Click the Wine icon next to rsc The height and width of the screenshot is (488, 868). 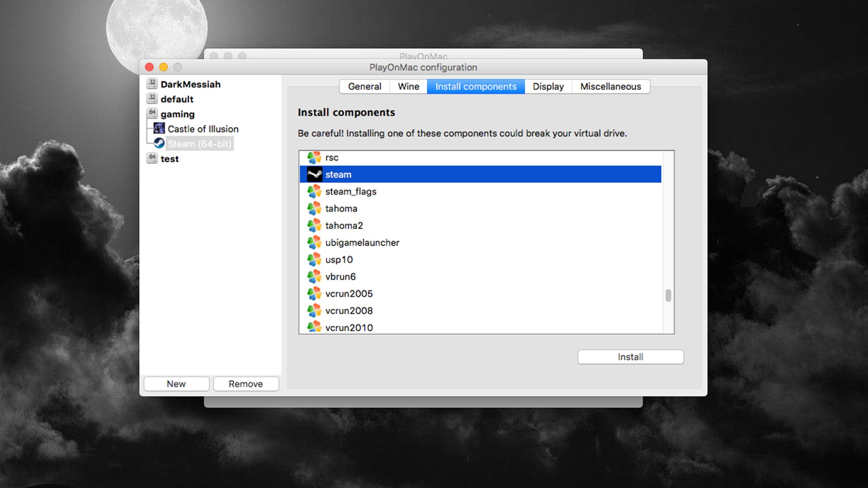[x=314, y=157]
